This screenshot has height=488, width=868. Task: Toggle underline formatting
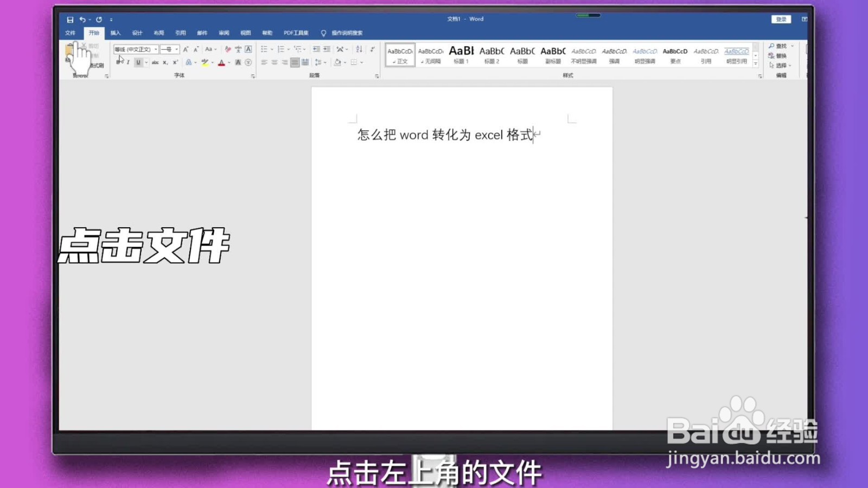(x=138, y=62)
